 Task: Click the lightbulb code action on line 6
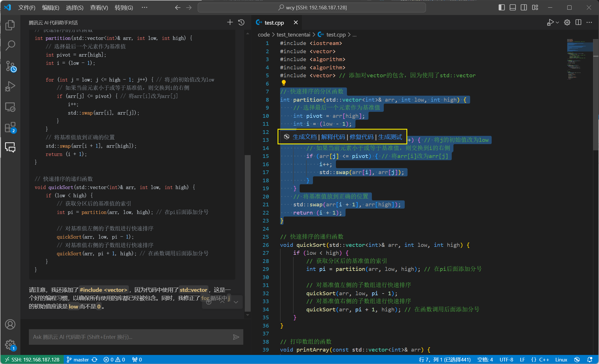tap(283, 83)
